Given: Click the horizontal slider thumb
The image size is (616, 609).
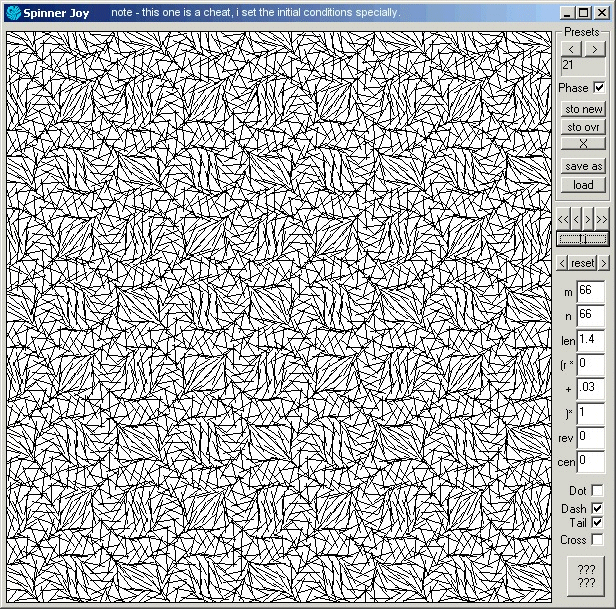Looking at the screenshot, I should point(583,239).
